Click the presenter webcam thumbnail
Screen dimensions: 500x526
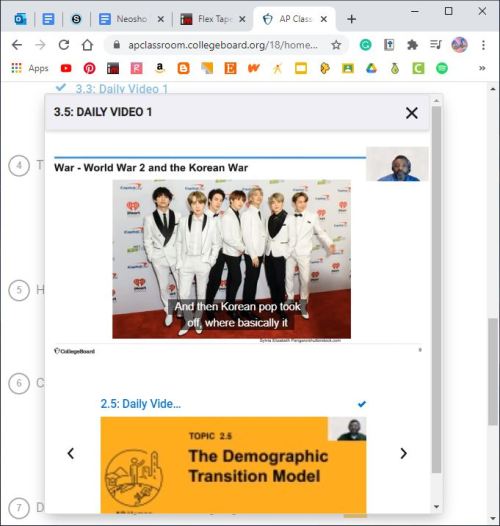click(397, 164)
